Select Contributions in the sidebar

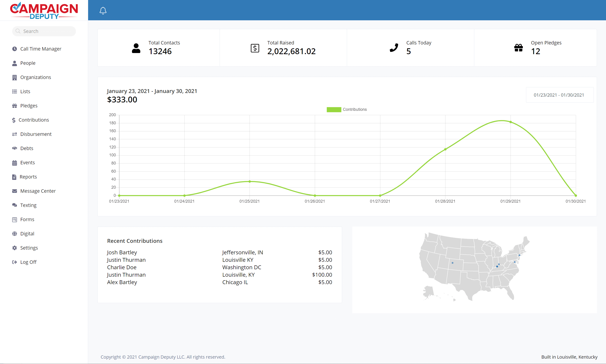(34, 120)
